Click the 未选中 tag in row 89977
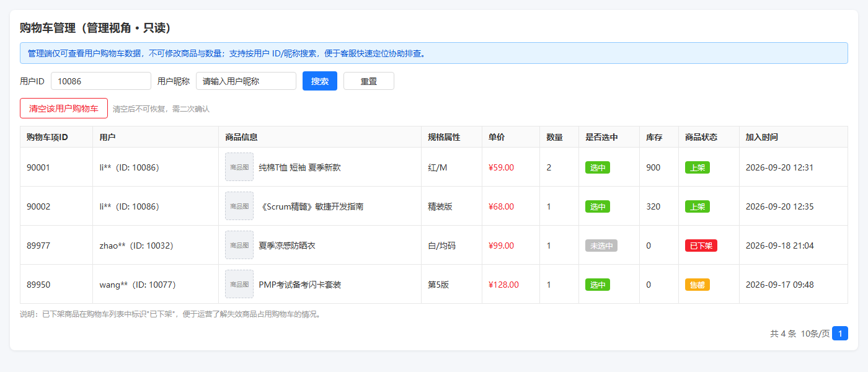 click(601, 246)
